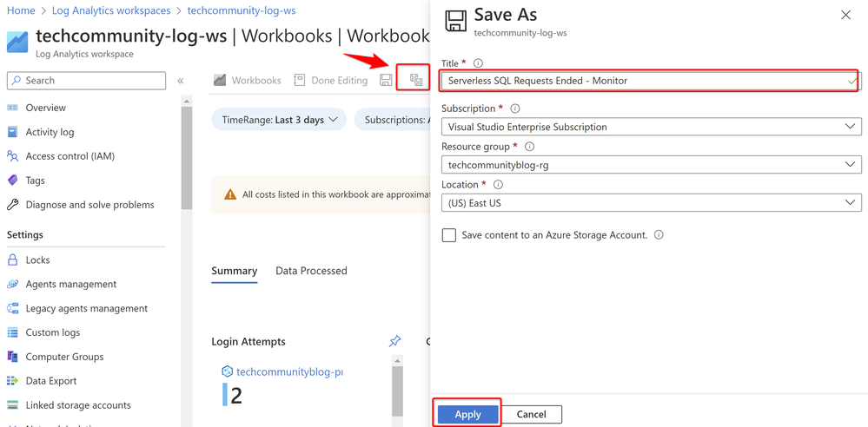Image resolution: width=868 pixels, height=427 pixels.
Task: Click the purple Tags icon
Action: pyautogui.click(x=12, y=181)
